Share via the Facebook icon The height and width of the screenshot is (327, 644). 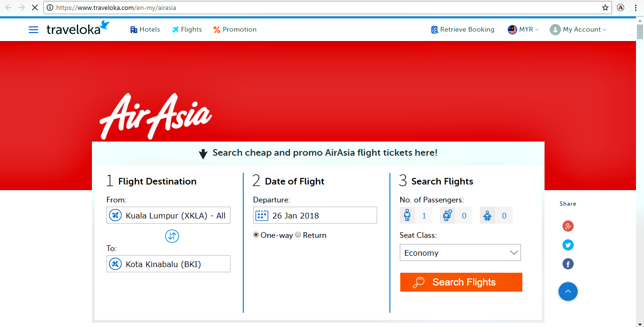(x=568, y=264)
